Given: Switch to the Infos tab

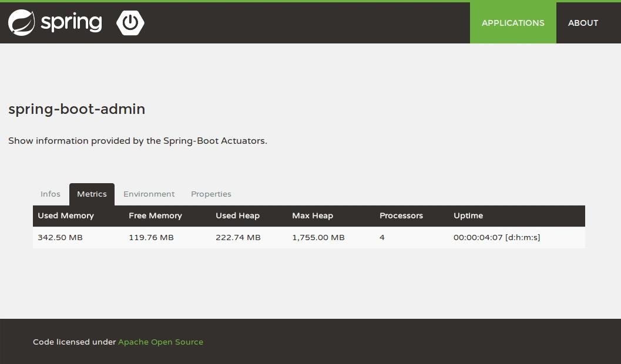Looking at the screenshot, I should click(x=51, y=194).
